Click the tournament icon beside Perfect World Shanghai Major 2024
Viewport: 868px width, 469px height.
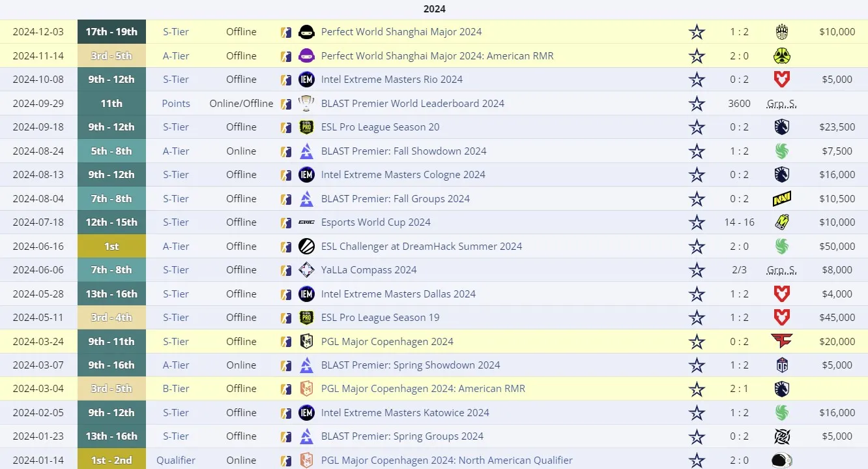[306, 32]
